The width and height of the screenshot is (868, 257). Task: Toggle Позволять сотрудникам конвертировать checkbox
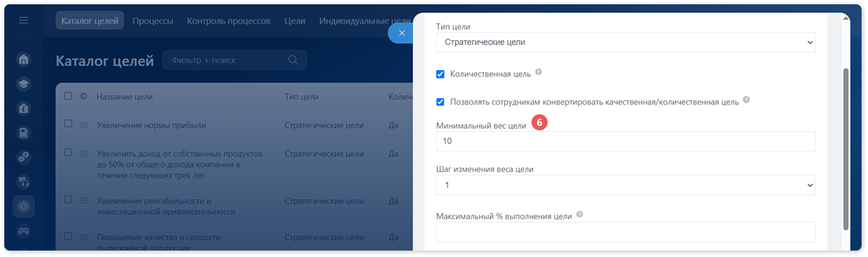(440, 102)
